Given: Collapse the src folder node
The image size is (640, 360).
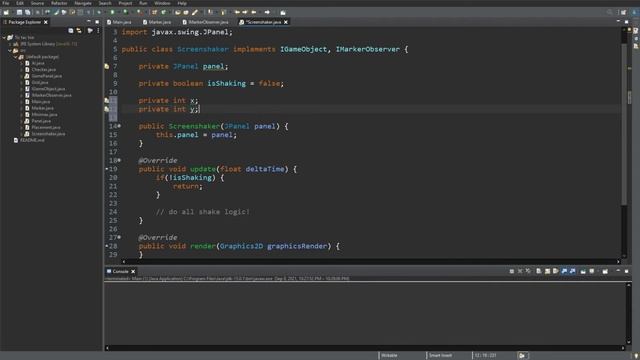Looking at the screenshot, I should pyautogui.click(x=10, y=50).
